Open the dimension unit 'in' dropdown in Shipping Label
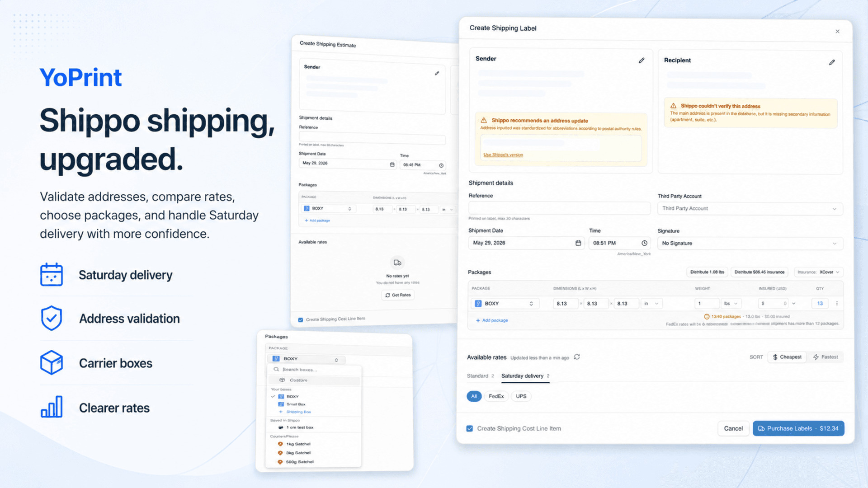This screenshot has height=488, width=868. [x=651, y=304]
